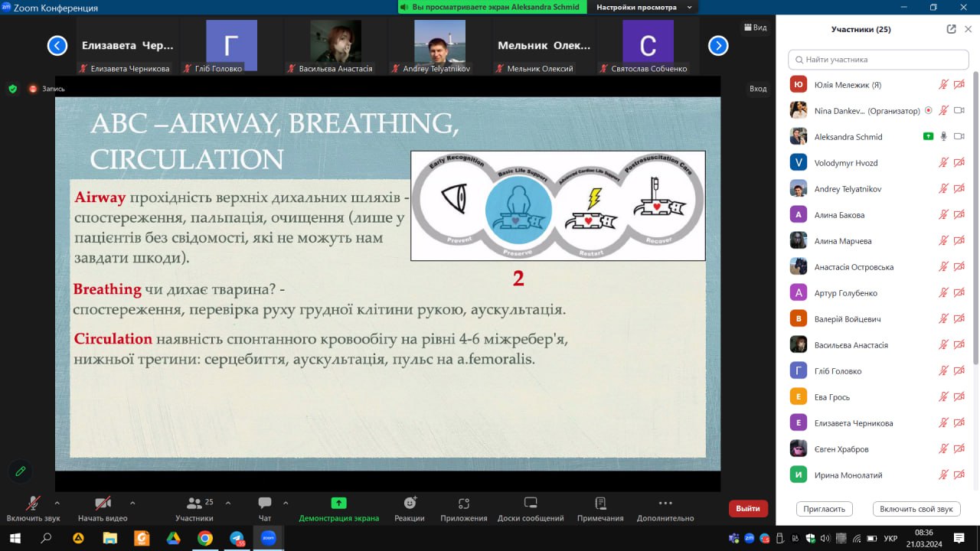The image size is (980, 551).
Task: Click the green Share Screen (Демонстрация экрана) icon
Action: (x=338, y=504)
